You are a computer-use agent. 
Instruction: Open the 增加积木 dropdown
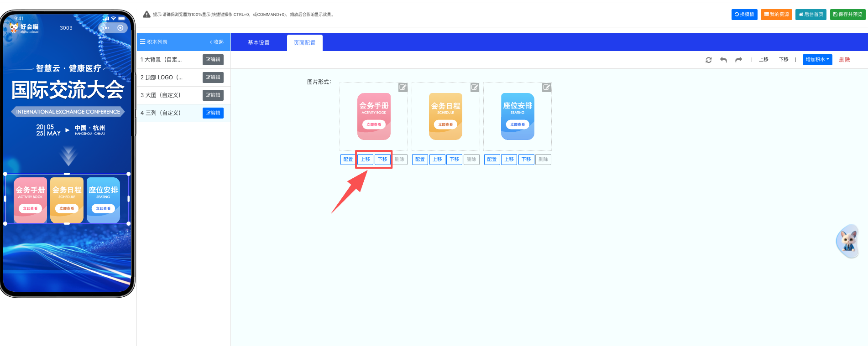click(x=817, y=60)
